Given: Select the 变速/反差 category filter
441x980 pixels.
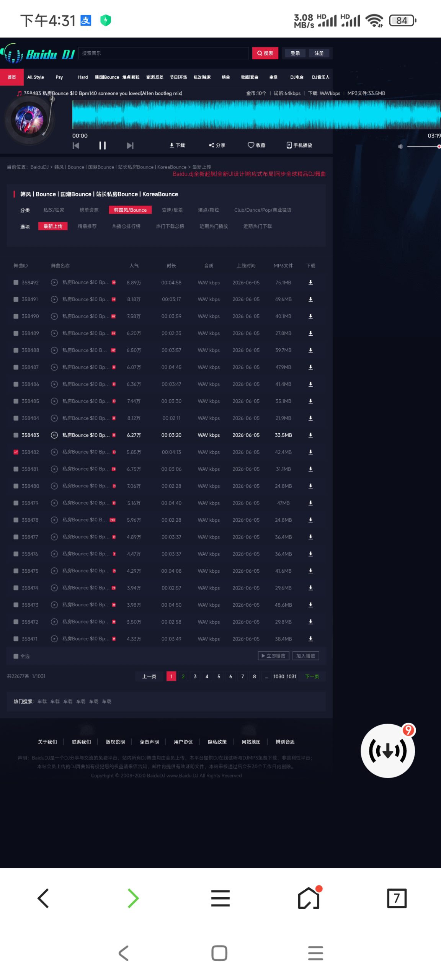Looking at the screenshot, I should click(172, 210).
